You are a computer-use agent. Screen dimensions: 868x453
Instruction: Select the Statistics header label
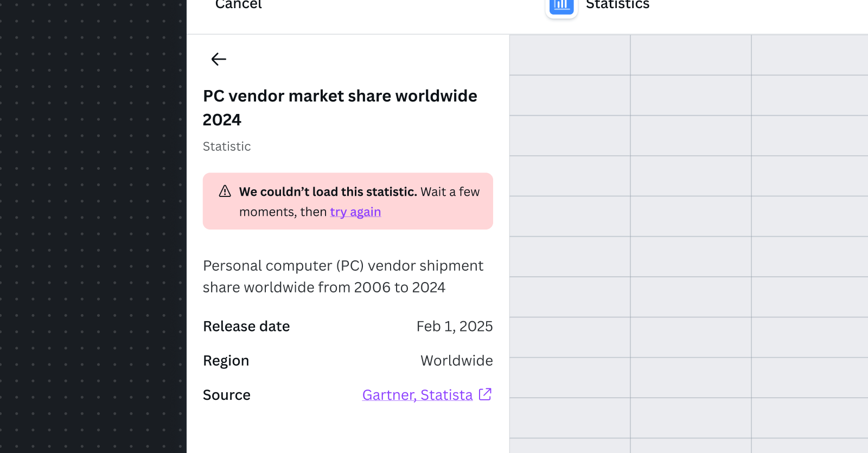pos(617,5)
